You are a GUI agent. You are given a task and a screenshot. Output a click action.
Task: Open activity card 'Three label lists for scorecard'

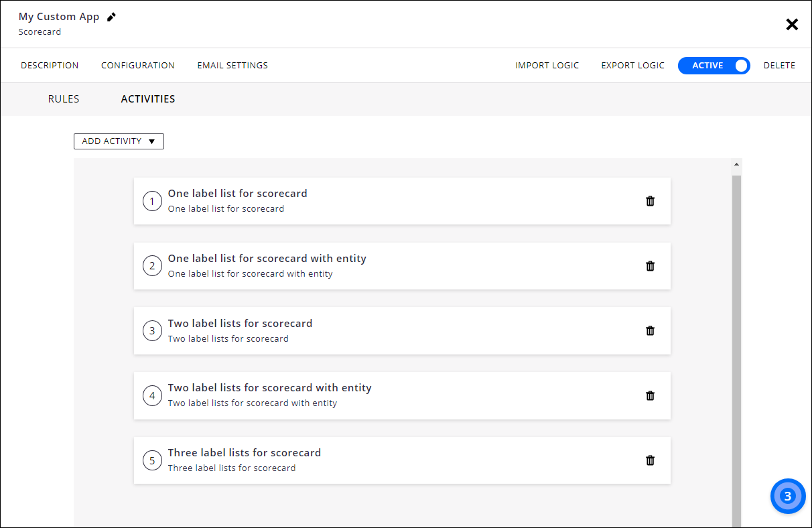pos(402,460)
